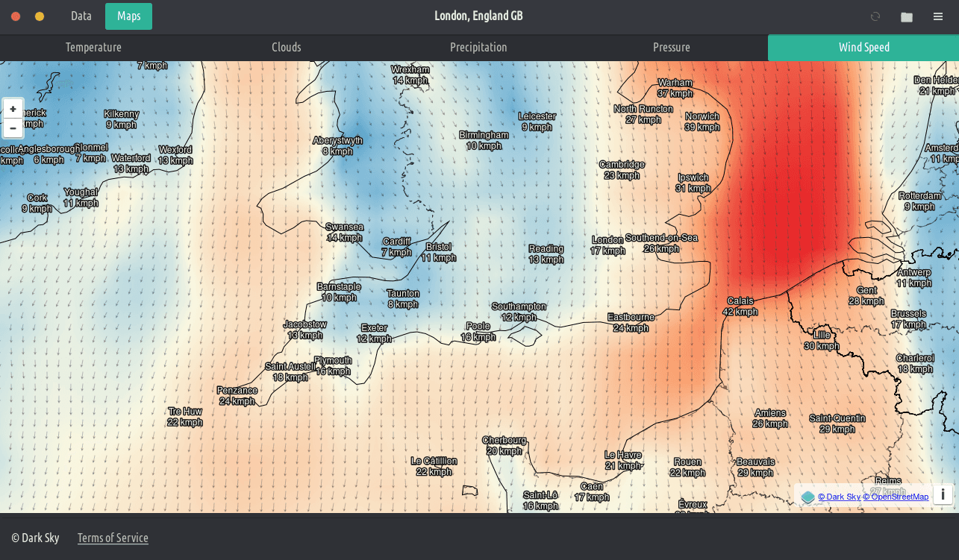Click the Birmingham 10 kmph label
This screenshot has height=560, width=959.
pos(484,140)
